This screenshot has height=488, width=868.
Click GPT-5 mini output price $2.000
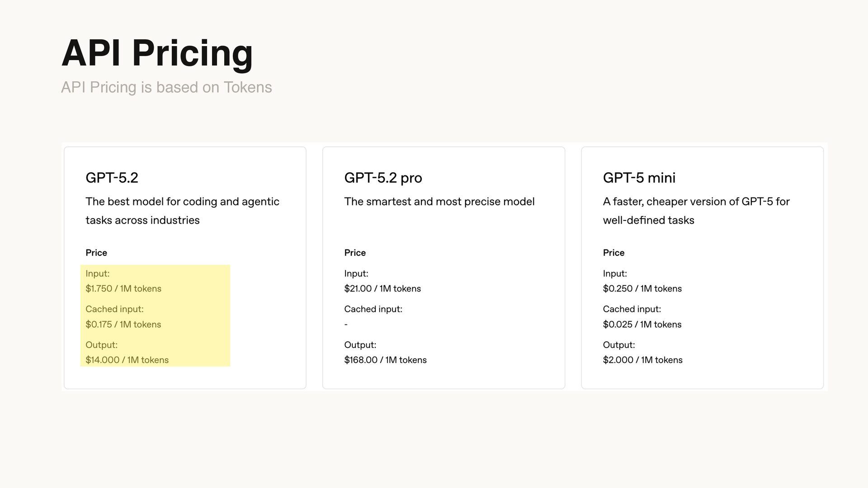click(x=642, y=360)
